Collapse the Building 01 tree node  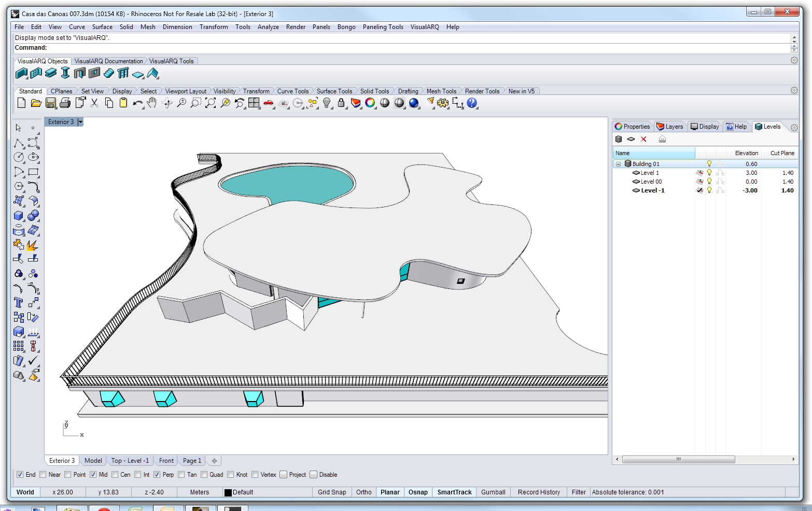(x=618, y=164)
